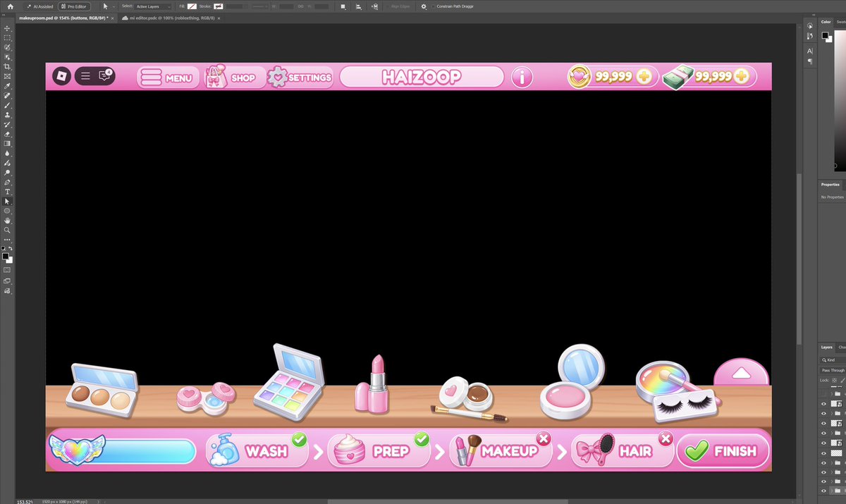Select the Clone Stamp tool
The image size is (846, 504).
7,114
